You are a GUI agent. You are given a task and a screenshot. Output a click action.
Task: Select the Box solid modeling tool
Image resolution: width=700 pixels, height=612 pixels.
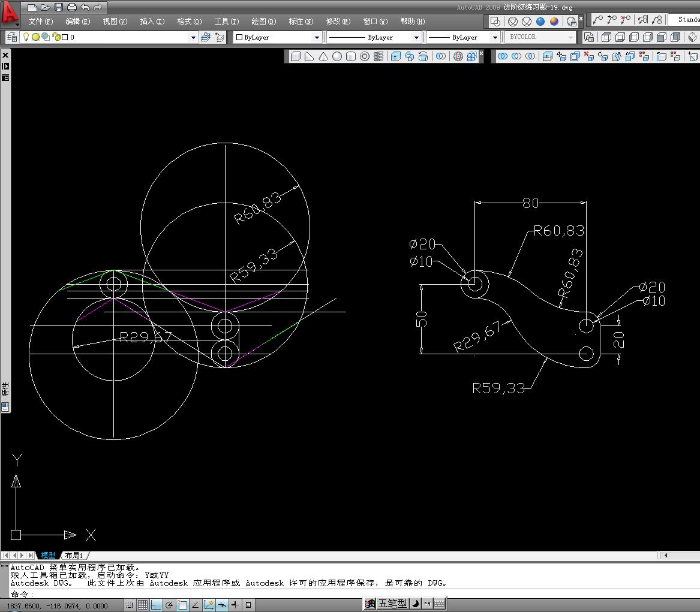tap(296, 56)
